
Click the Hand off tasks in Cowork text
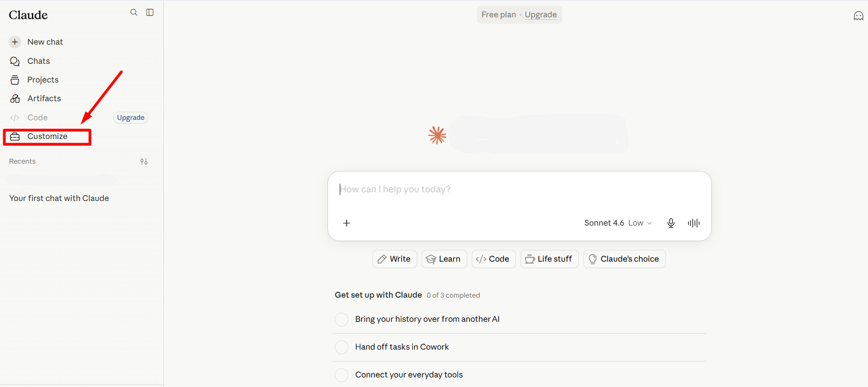(x=402, y=347)
